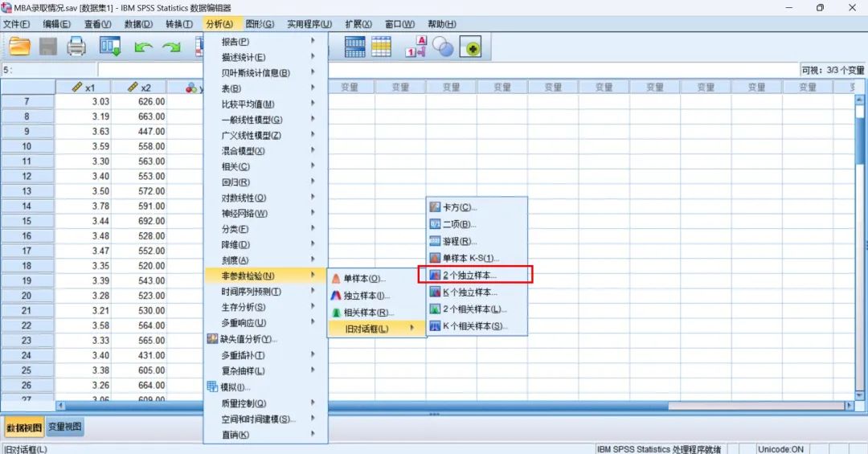868x454 pixels.
Task: Click the horizontal scrollbar left arrow
Action: click(61, 406)
